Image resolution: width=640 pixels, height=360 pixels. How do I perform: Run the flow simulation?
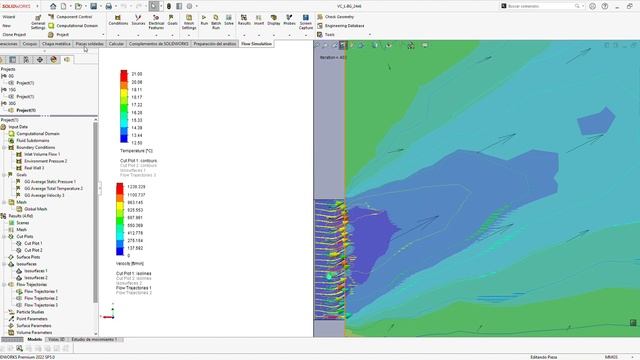pos(204,20)
